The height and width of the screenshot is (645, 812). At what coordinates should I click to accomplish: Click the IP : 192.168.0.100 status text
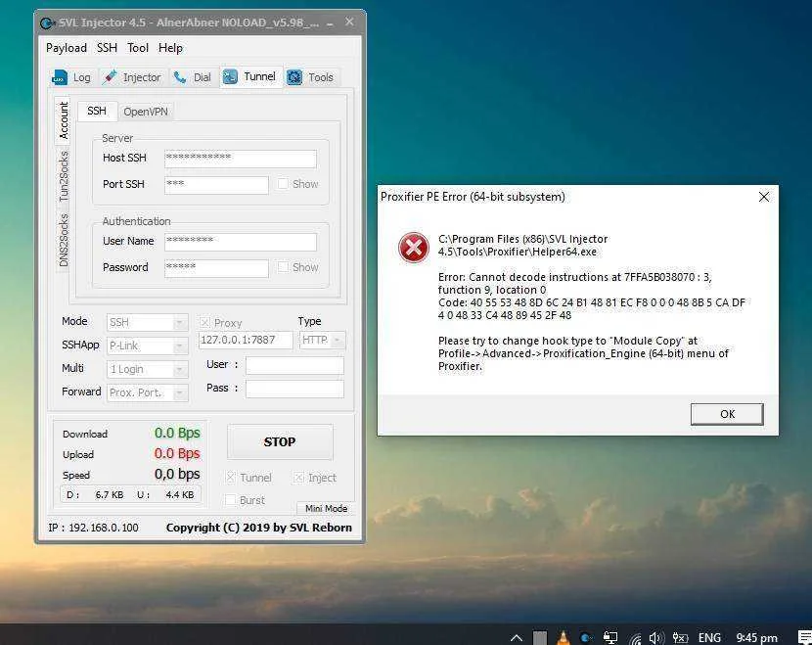click(x=93, y=528)
